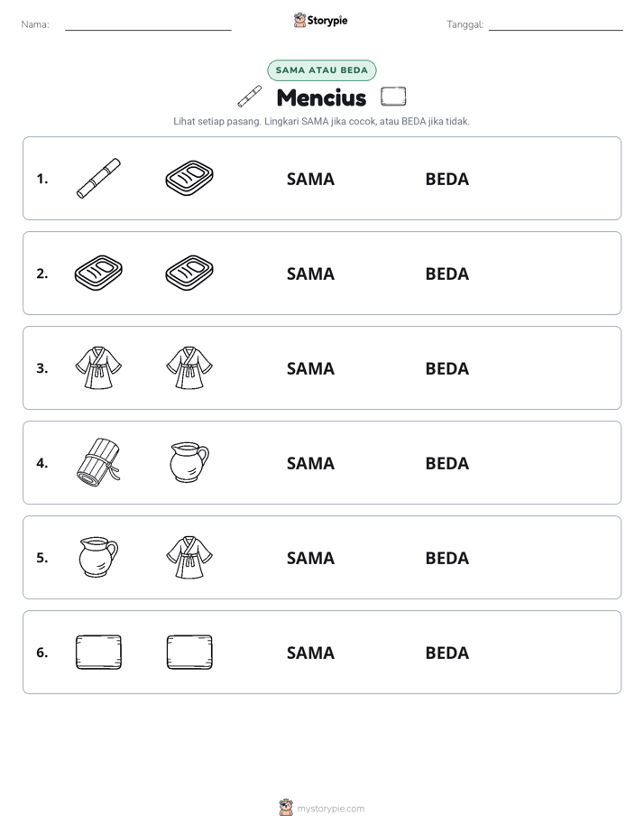Choose BEDA for question 5
The image size is (644, 834).
[446, 558]
